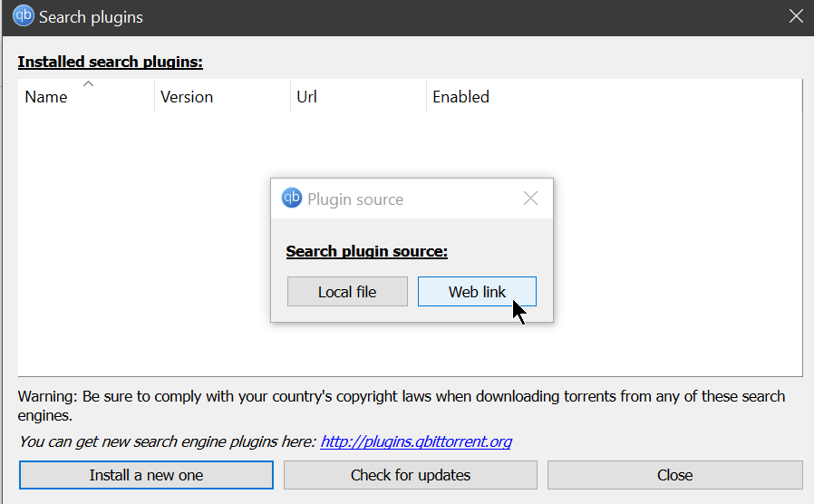Sort plugins by Name column

pos(86,97)
